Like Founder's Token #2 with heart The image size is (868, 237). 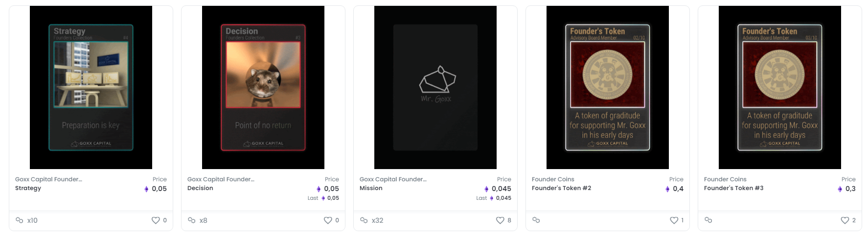[x=674, y=220]
